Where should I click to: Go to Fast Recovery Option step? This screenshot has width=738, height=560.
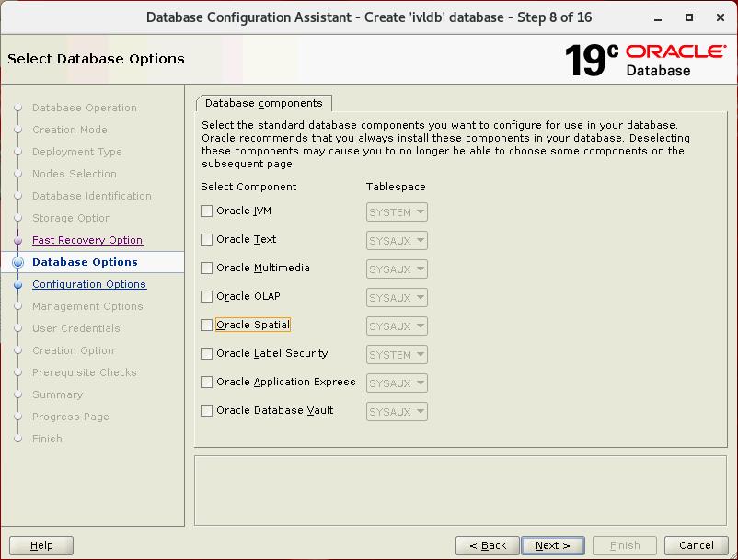86,240
